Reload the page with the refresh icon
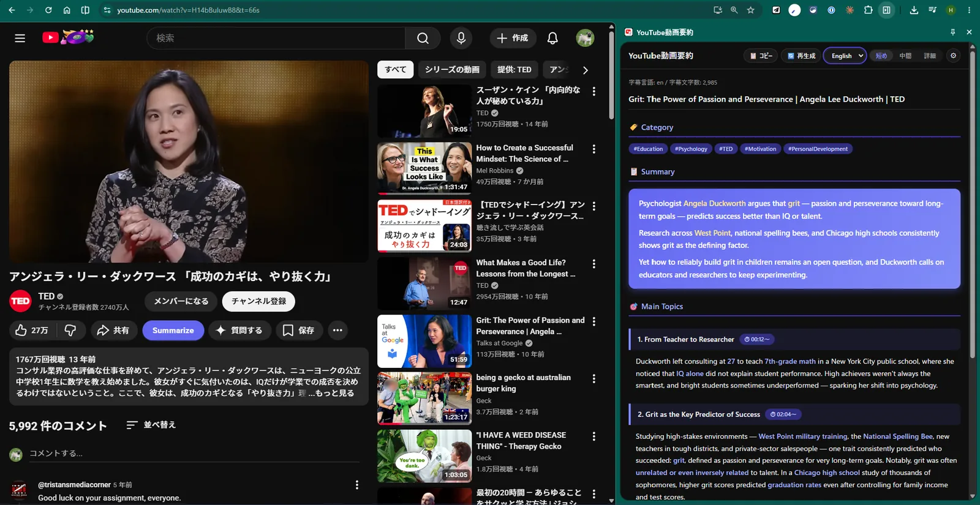The image size is (980, 505). (48, 10)
